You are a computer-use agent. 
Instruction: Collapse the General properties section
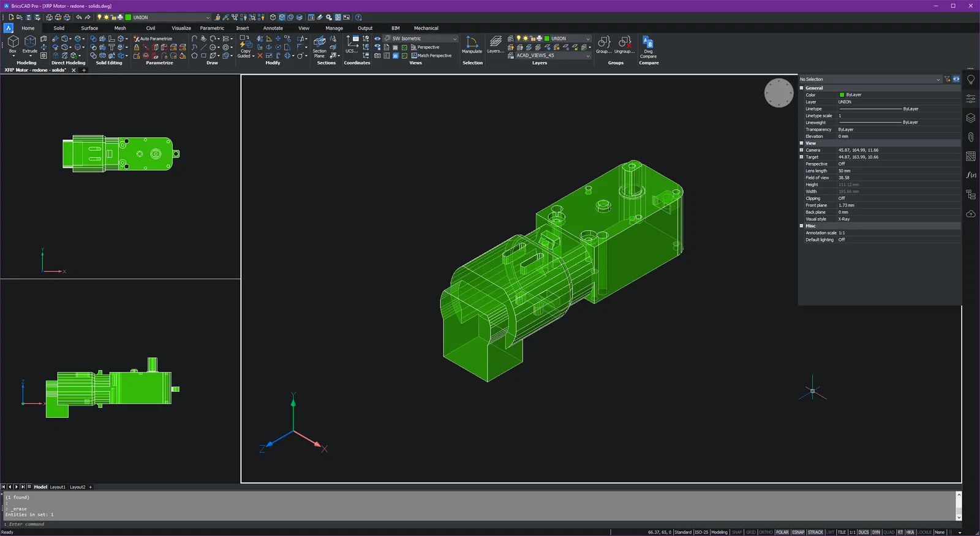801,88
